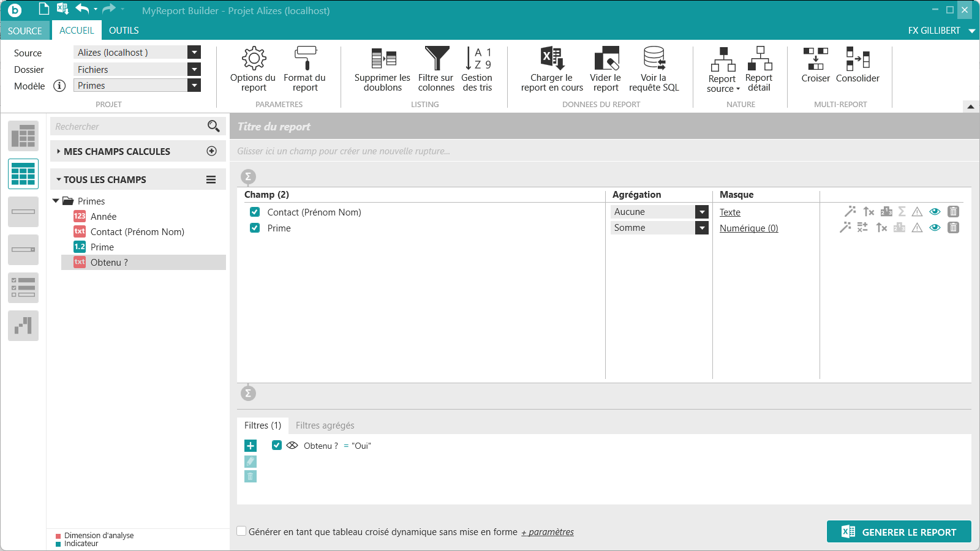Click in the Rechercher search field

click(129, 127)
